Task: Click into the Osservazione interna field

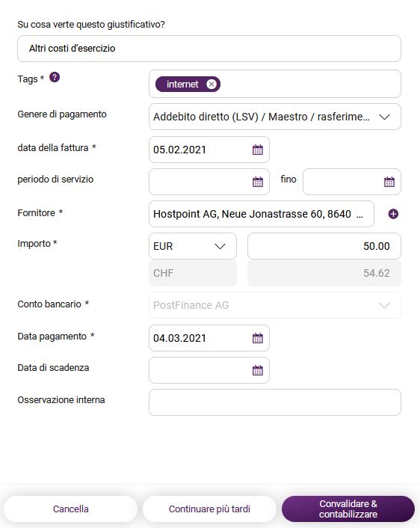Action: click(275, 402)
